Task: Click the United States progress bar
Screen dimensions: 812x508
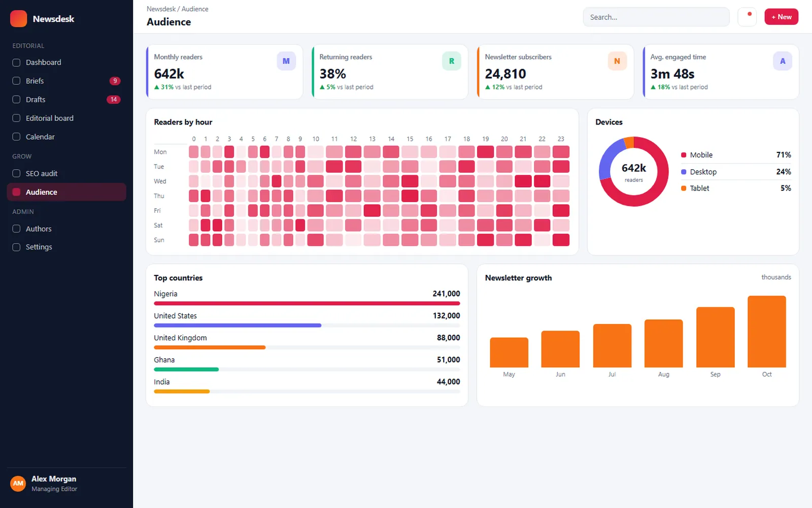Action: pyautogui.click(x=307, y=325)
